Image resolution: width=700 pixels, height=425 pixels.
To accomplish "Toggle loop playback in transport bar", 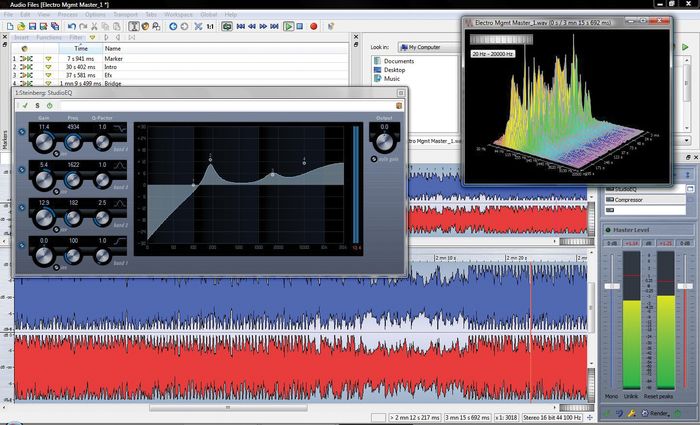I will pyautogui.click(x=227, y=26).
